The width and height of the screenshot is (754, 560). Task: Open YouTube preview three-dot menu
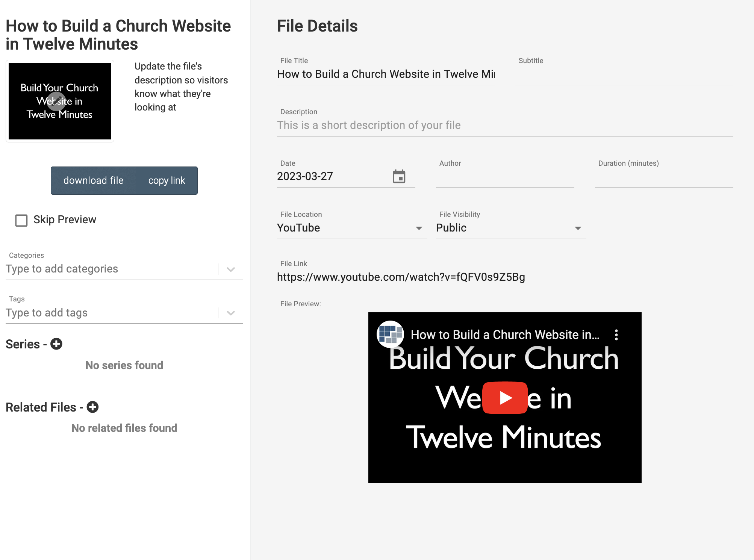pyautogui.click(x=616, y=335)
